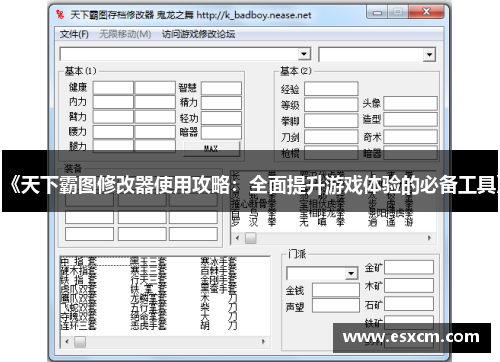The height and width of the screenshot is (362, 500).
Task: Click the second 臂力 value field
Action: [155, 117]
